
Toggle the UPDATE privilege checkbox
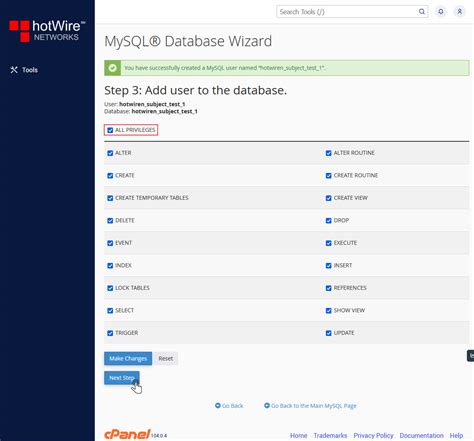click(329, 333)
